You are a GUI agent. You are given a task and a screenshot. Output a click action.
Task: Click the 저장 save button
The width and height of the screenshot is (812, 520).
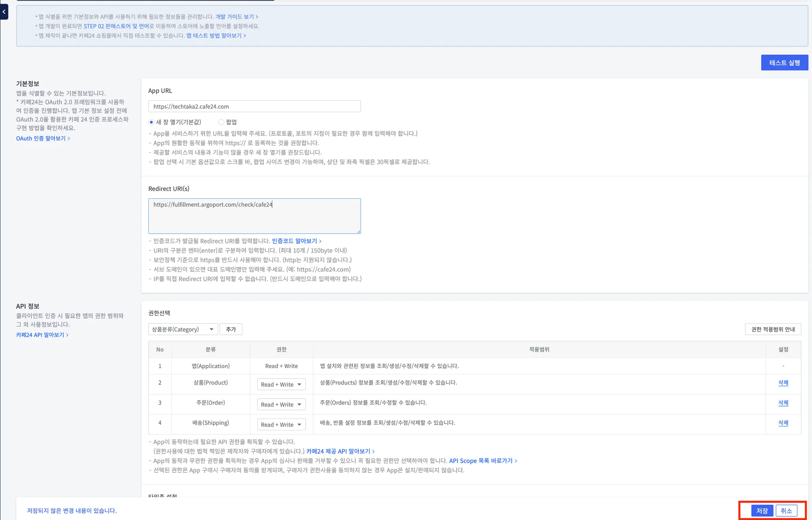[762, 510]
